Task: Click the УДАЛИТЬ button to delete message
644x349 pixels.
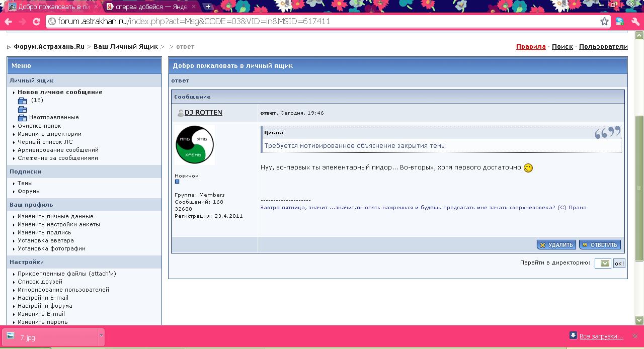Action: pos(557,245)
